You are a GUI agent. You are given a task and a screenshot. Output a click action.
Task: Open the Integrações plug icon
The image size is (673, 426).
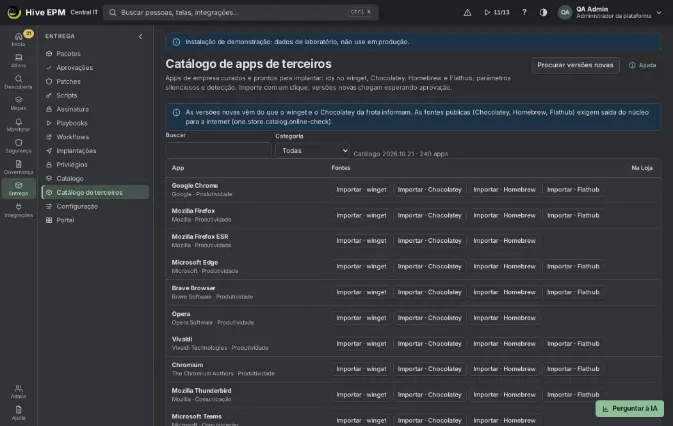(18, 210)
